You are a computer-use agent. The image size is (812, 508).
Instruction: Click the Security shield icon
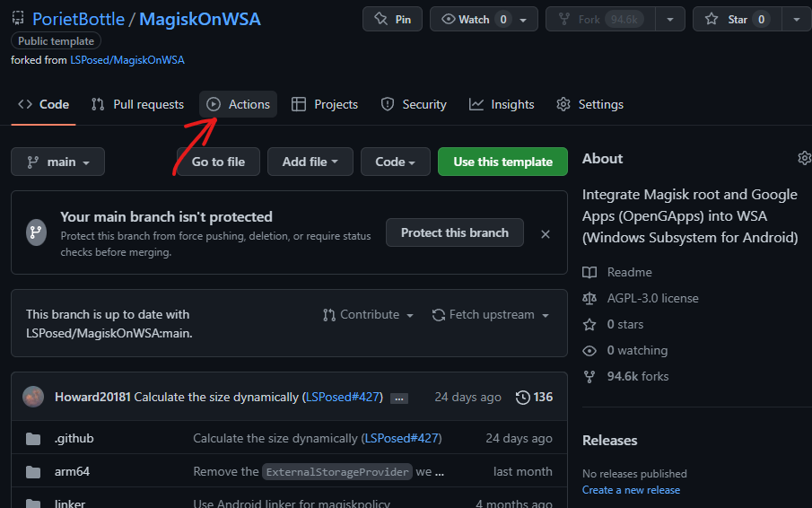pos(388,104)
